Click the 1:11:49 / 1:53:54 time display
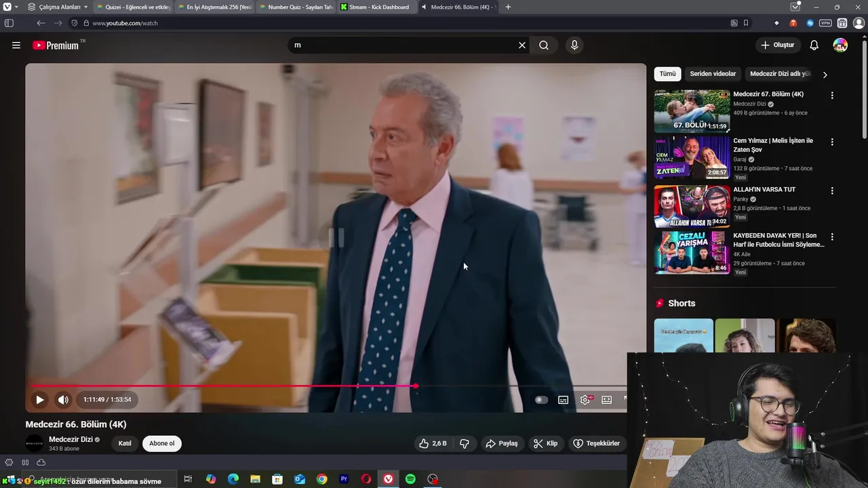868x488 pixels. 107,400
